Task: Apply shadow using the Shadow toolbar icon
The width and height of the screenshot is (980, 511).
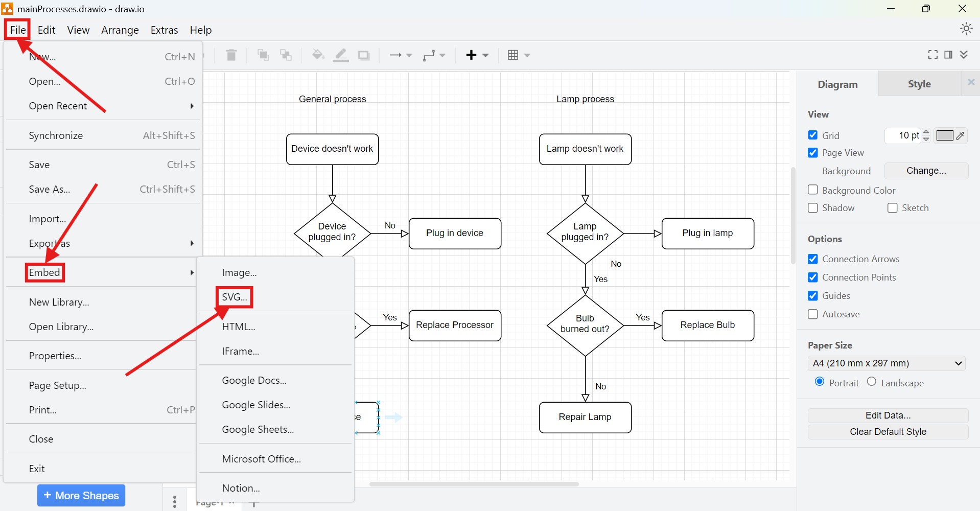Action: pos(363,55)
